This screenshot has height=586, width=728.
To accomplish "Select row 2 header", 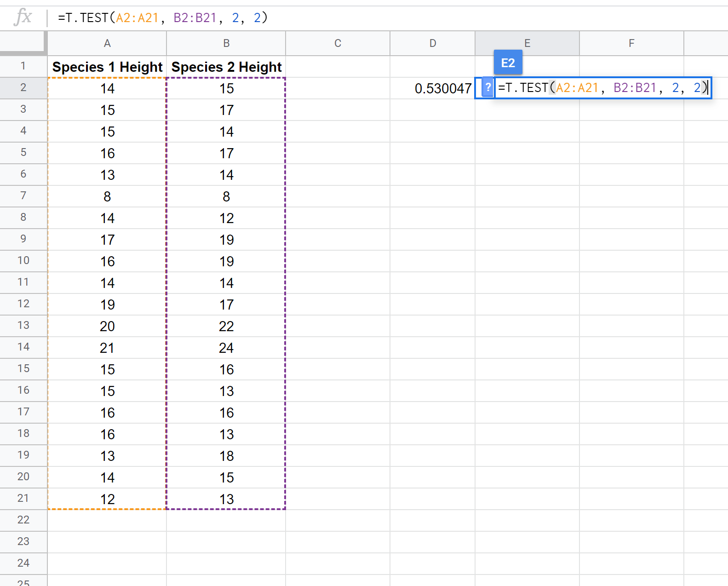I will (23, 88).
